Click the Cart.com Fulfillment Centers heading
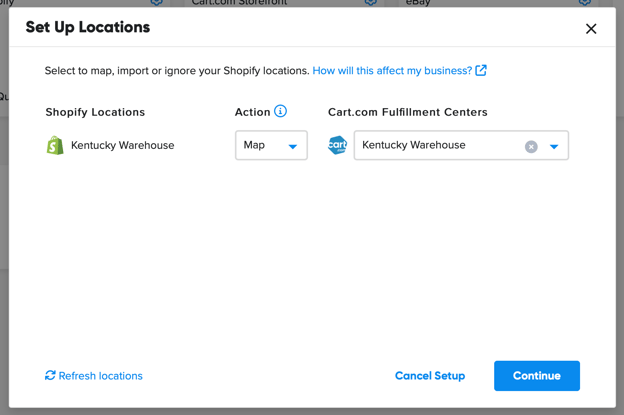Image resolution: width=624 pixels, height=415 pixels. tap(407, 112)
